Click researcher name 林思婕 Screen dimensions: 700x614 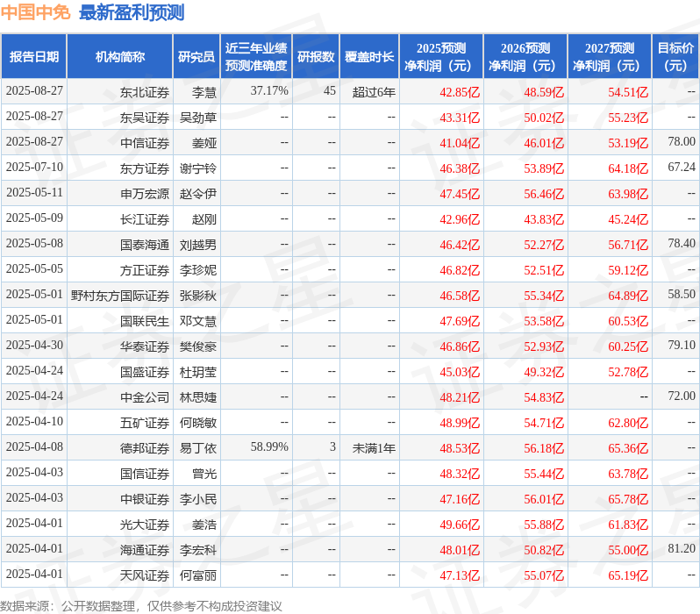pos(198,397)
